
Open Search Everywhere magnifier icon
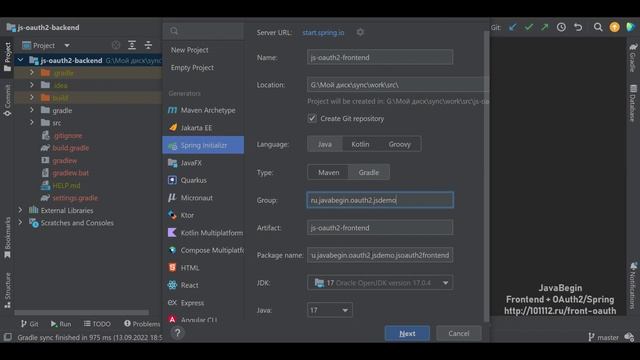click(598, 27)
